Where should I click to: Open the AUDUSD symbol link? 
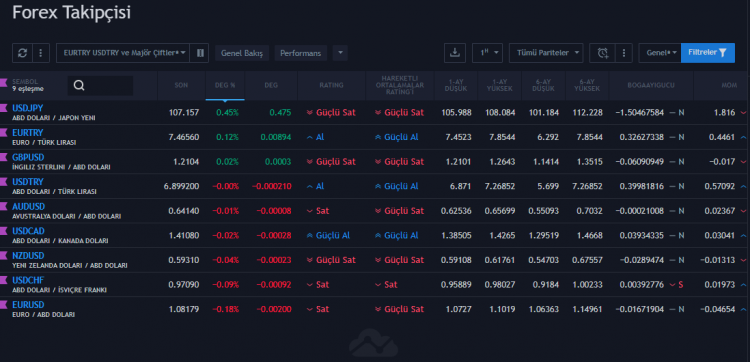pos(29,207)
